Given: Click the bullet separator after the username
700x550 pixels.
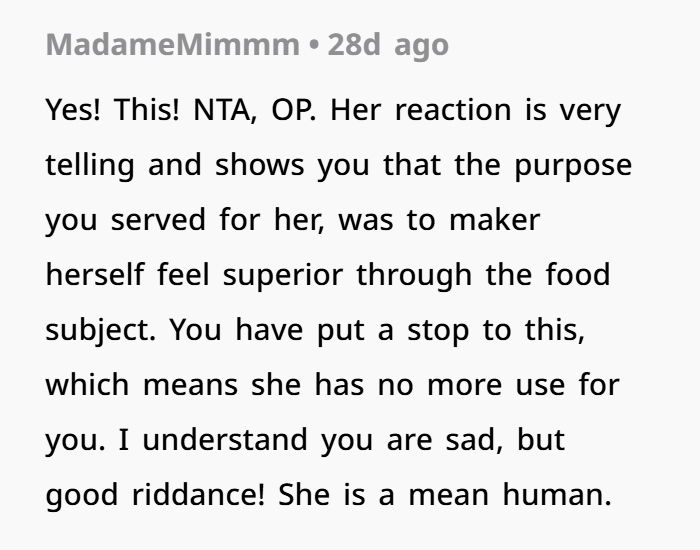Looking at the screenshot, I should tap(314, 45).
